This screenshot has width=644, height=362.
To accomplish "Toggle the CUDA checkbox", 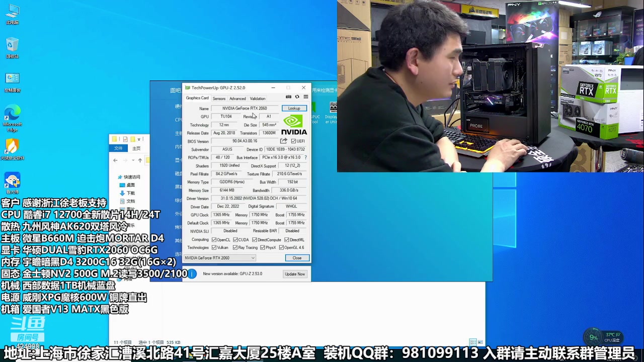I will (235, 240).
